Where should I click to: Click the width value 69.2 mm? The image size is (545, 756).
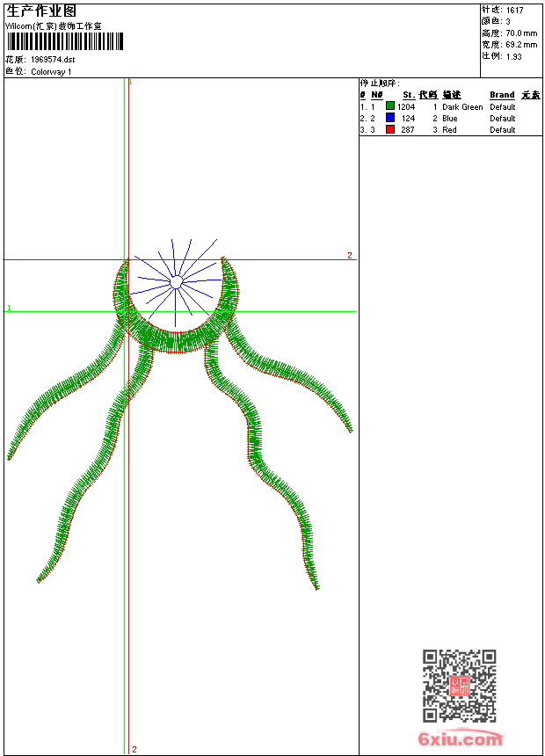pyautogui.click(x=521, y=44)
